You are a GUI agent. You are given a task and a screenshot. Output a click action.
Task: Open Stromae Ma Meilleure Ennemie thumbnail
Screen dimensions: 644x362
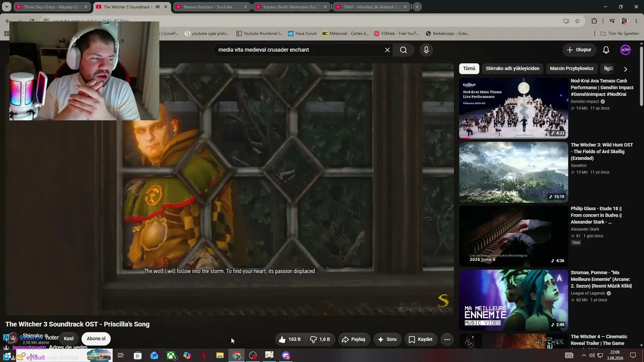[513, 300]
